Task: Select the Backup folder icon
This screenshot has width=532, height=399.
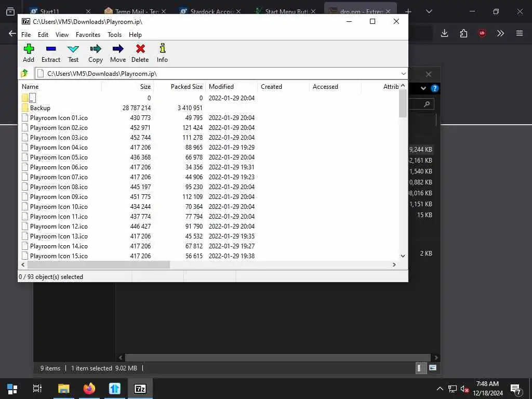Action: (25, 108)
